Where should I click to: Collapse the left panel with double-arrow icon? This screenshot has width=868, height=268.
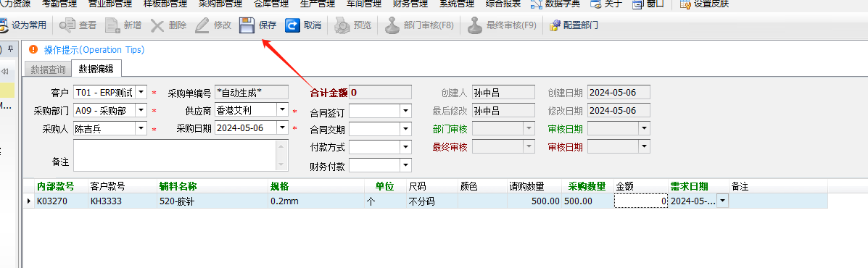point(5,71)
